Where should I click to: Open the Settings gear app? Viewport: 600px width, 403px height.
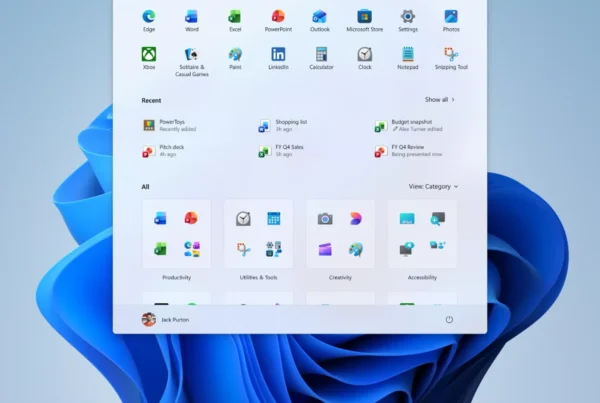[408, 21]
